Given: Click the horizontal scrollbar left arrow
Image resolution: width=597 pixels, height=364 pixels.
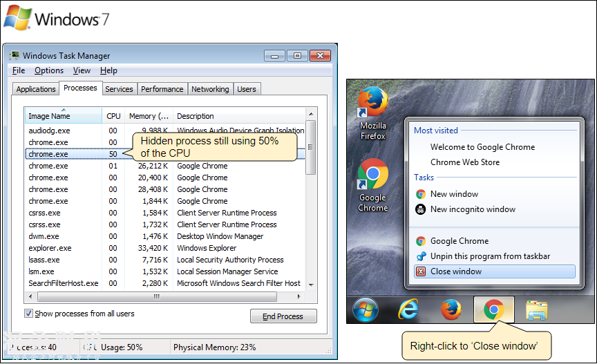Looking at the screenshot, I should pos(30,296).
